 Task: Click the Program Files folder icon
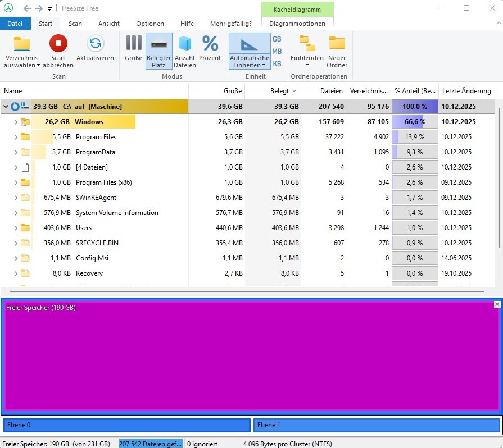25,137
